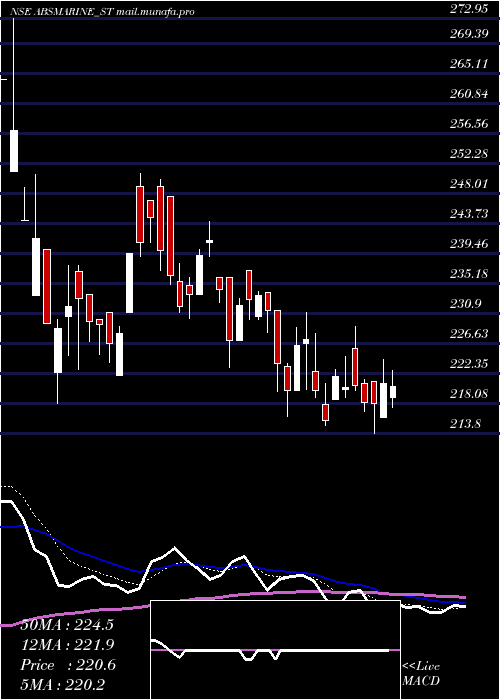This screenshot has width=500, height=700.
Task: Click the 230.9 price axis label
Action: pos(465,304)
